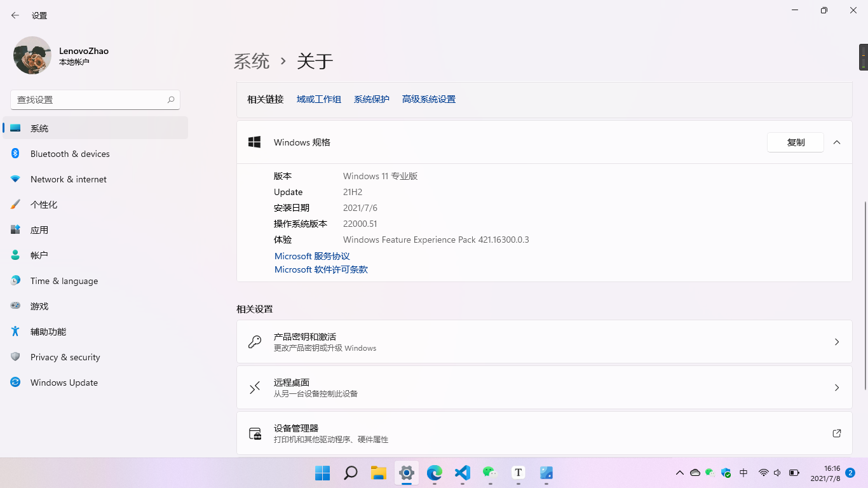This screenshot has height=488, width=868.
Task: Open 游戏 gaming settings
Action: tap(95, 306)
